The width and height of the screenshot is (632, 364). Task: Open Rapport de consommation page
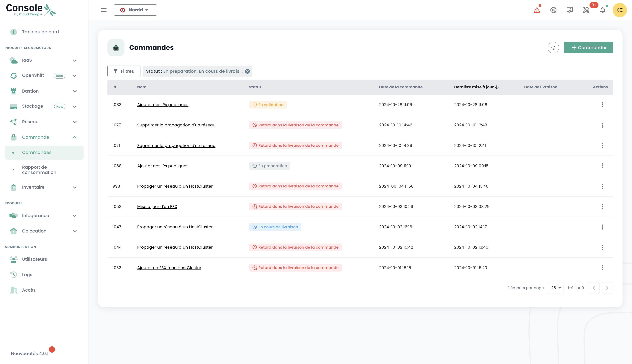(39, 170)
